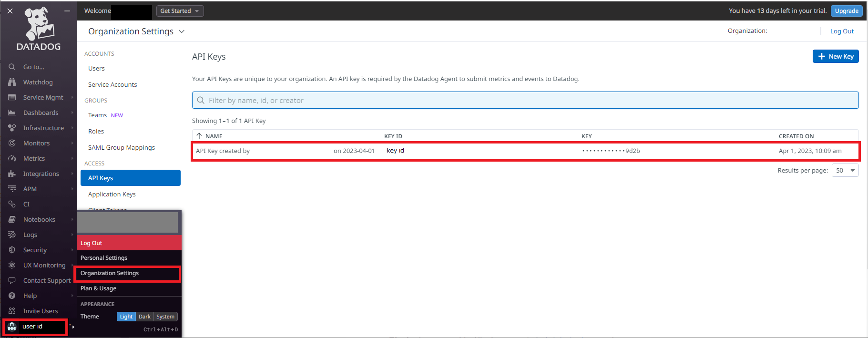Click the CREATED ON column header
This screenshot has width=868, height=338.
796,136
